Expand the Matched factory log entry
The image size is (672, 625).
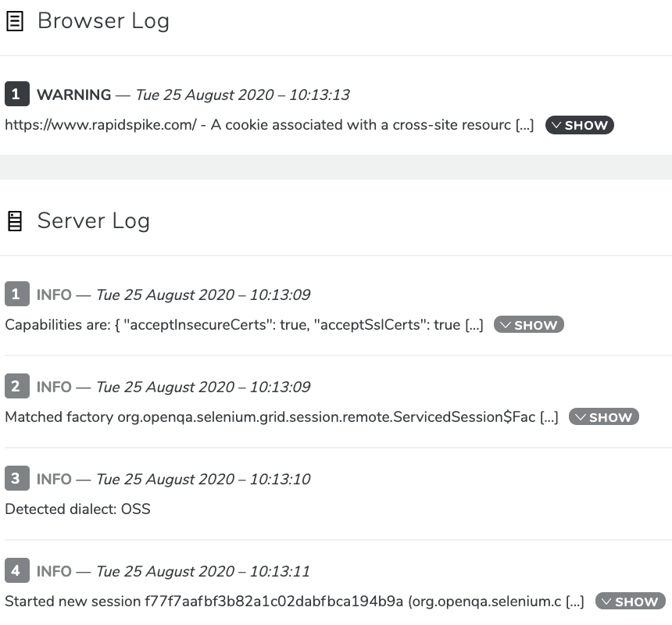click(x=604, y=417)
